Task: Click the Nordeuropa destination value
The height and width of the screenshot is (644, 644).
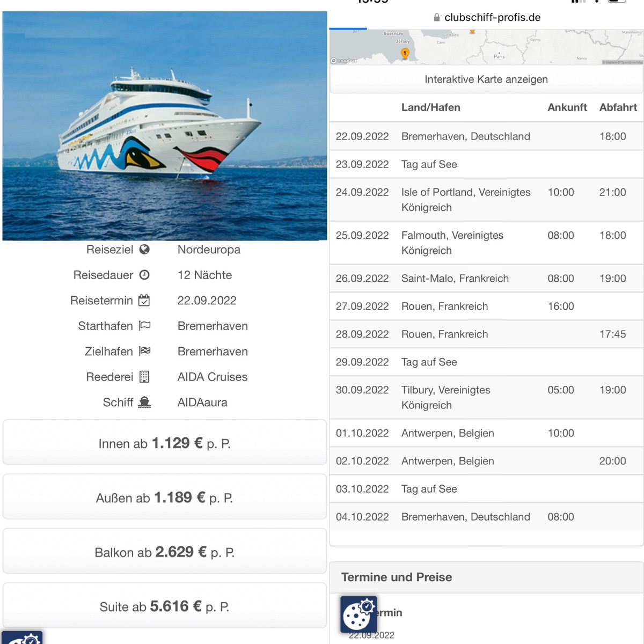Action: tap(209, 250)
